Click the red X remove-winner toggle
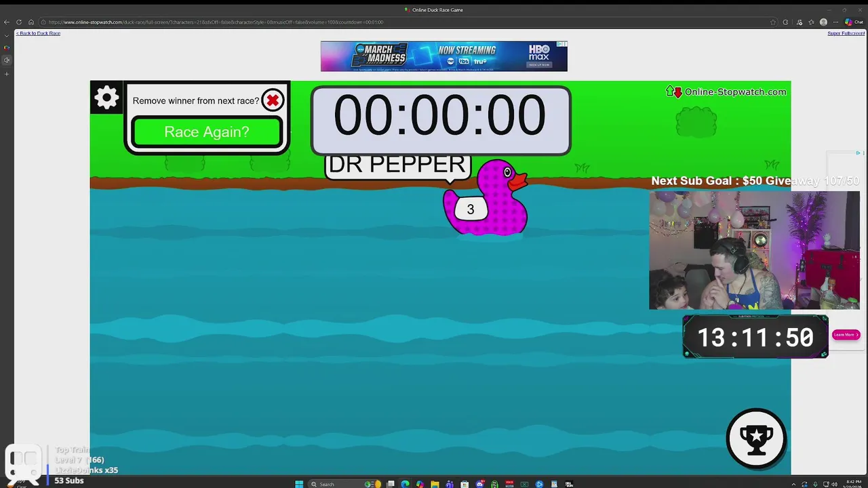Screen dimensions: 868x488 click(x=273, y=100)
